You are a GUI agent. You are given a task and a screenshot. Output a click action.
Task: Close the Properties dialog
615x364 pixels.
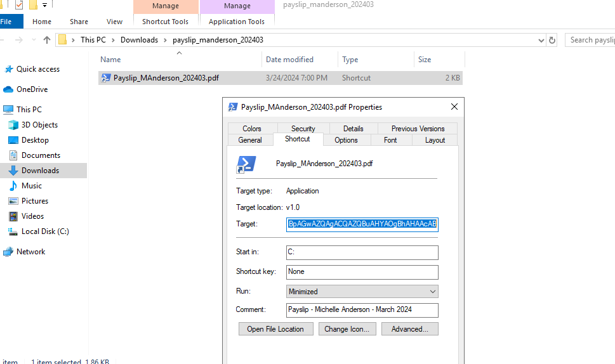[454, 107]
